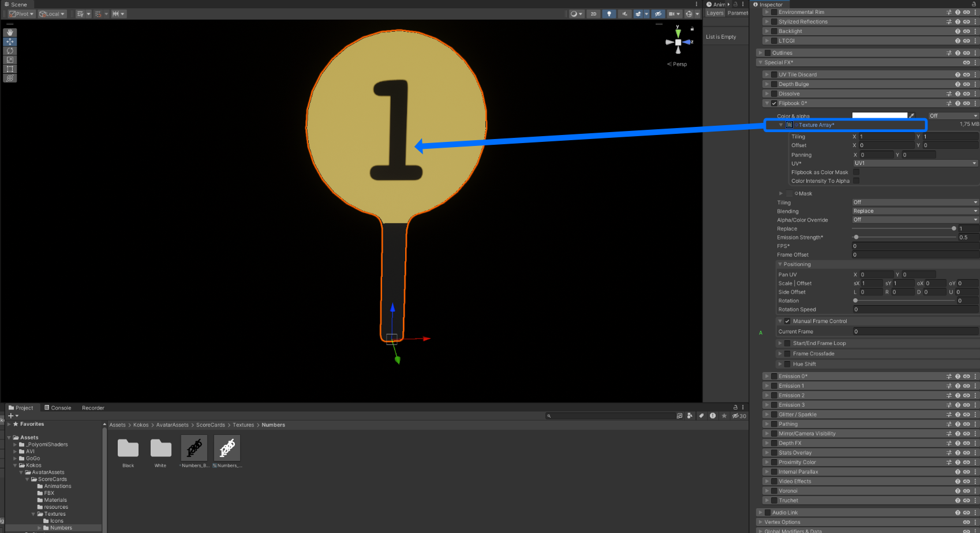Open the Recorder tab

click(x=93, y=408)
